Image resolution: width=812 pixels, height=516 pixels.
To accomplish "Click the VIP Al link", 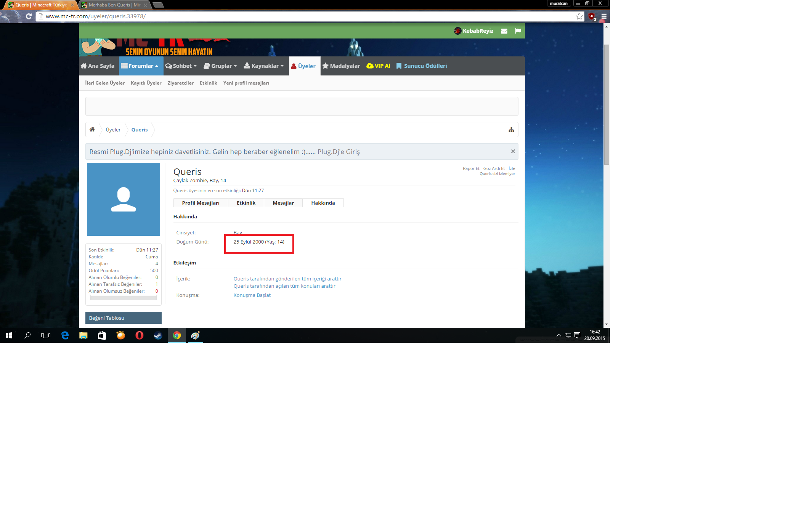I will 378,66.
